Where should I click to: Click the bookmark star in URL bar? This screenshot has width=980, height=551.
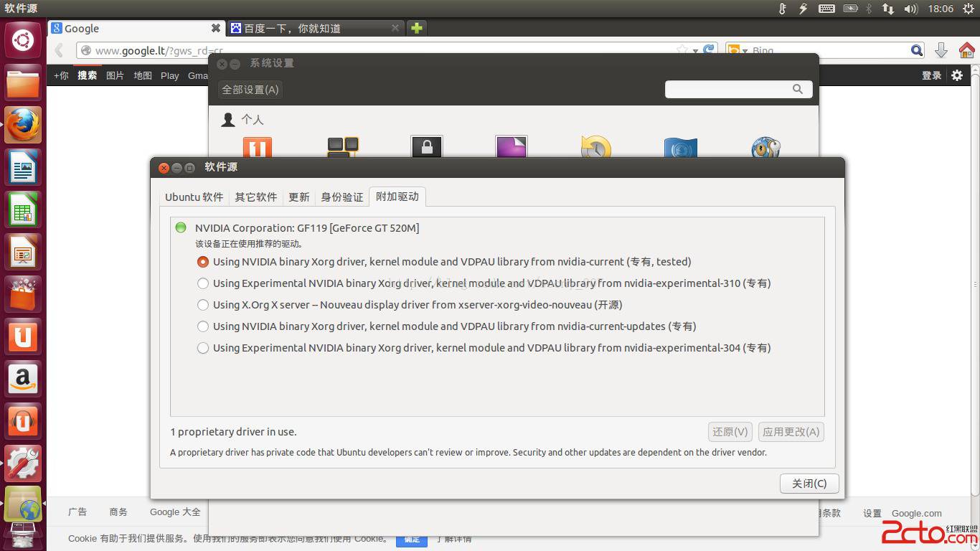(682, 50)
